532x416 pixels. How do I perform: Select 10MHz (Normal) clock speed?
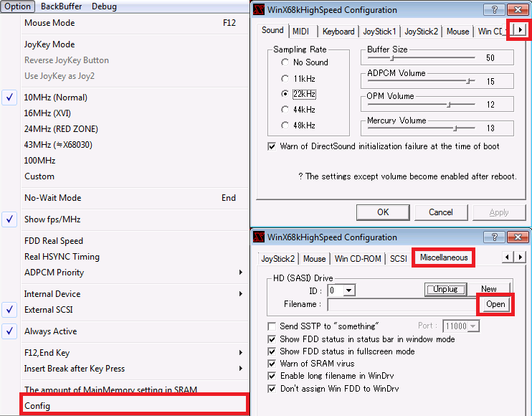(x=134, y=98)
